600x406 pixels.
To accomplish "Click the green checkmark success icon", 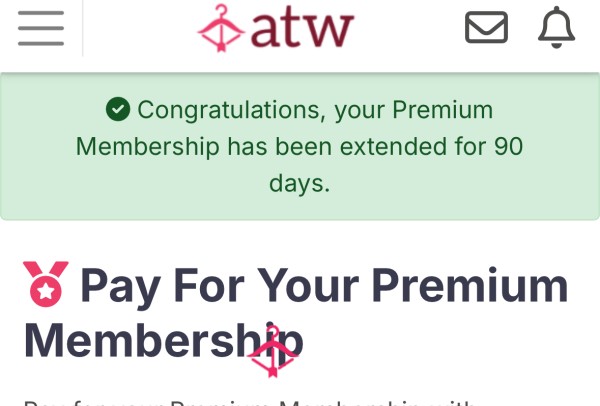I will click(x=118, y=109).
